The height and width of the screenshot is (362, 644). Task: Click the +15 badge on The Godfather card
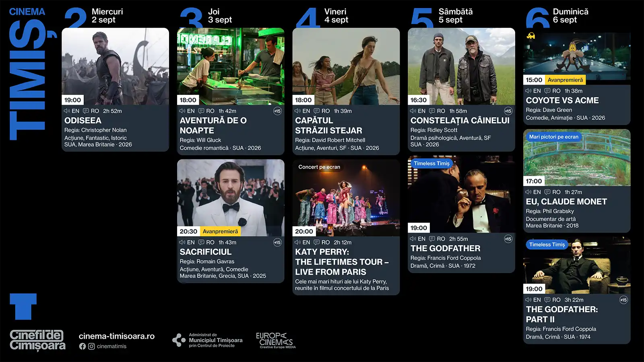[x=508, y=239]
